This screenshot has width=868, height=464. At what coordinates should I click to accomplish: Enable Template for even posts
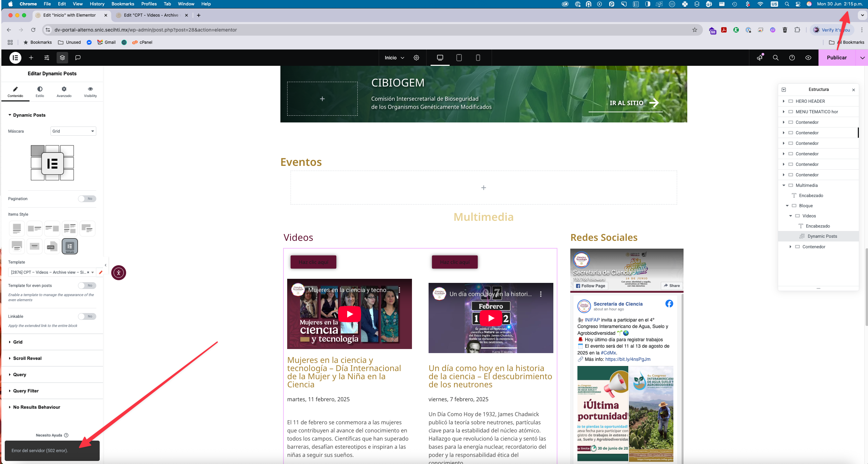point(87,286)
